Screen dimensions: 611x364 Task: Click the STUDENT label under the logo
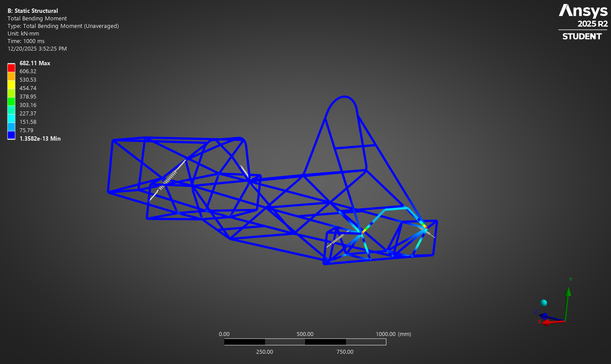[x=582, y=36]
